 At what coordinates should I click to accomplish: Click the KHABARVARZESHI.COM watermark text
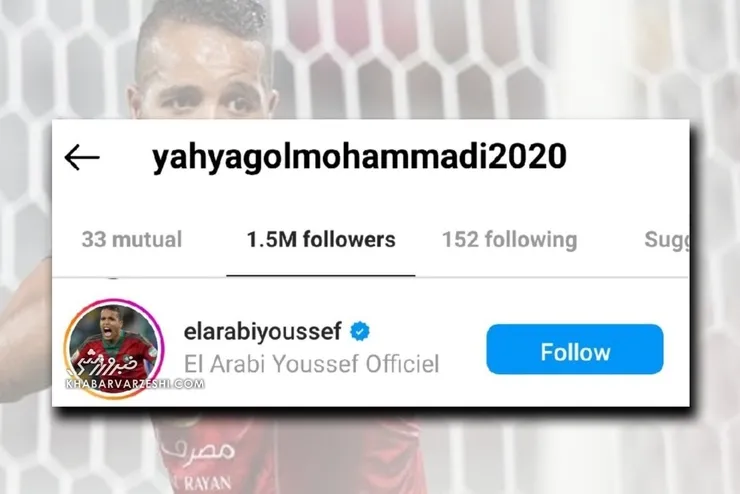(135, 384)
